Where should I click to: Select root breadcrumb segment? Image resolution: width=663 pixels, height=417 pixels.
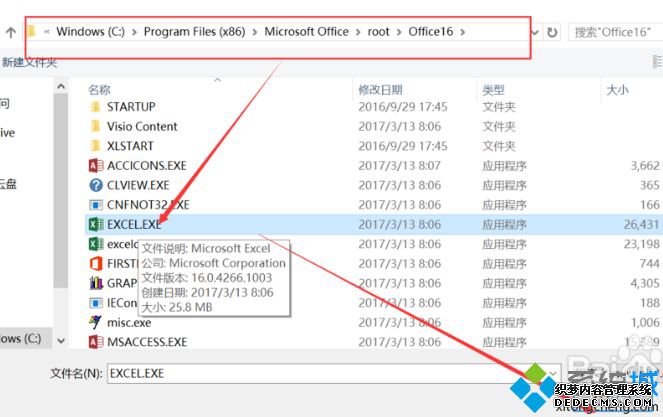point(378,32)
